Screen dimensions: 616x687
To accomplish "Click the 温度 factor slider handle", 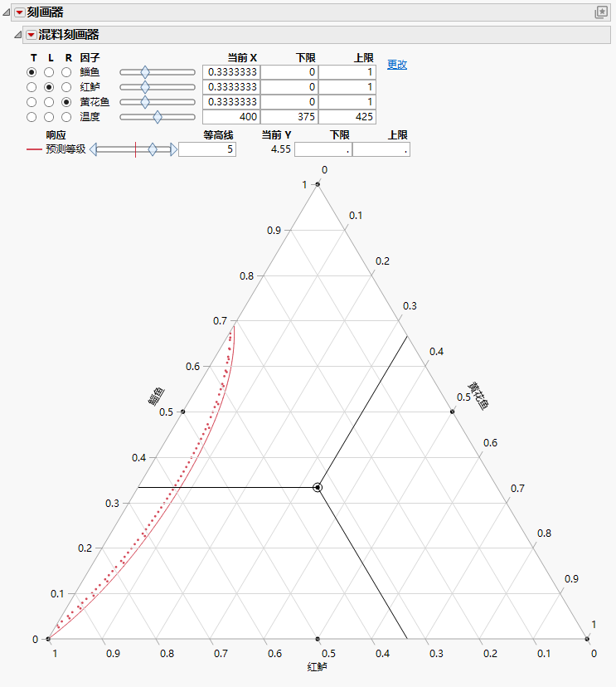I will pyautogui.click(x=158, y=117).
